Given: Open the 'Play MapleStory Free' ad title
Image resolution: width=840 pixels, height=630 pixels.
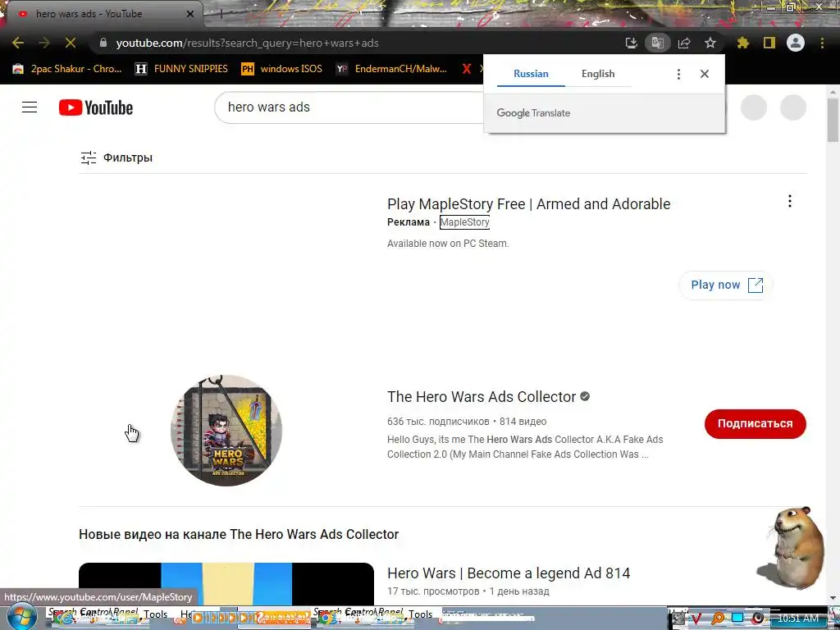Looking at the screenshot, I should pyautogui.click(x=529, y=204).
